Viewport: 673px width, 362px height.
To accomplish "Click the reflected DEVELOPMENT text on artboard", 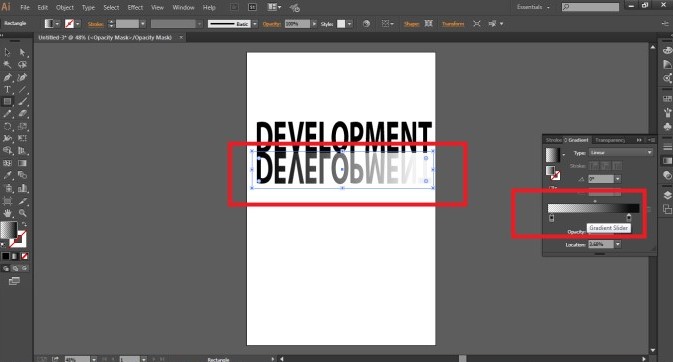I will tap(342, 169).
